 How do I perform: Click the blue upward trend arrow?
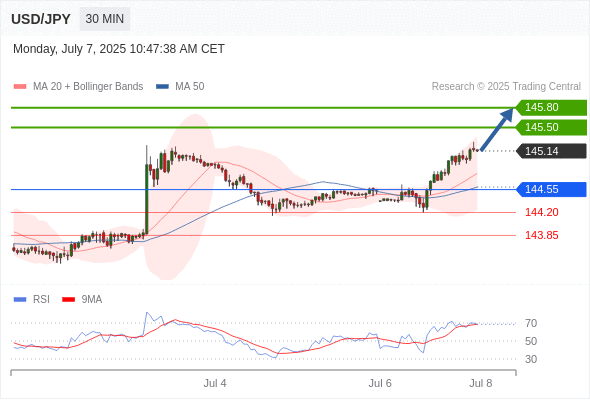click(x=497, y=129)
